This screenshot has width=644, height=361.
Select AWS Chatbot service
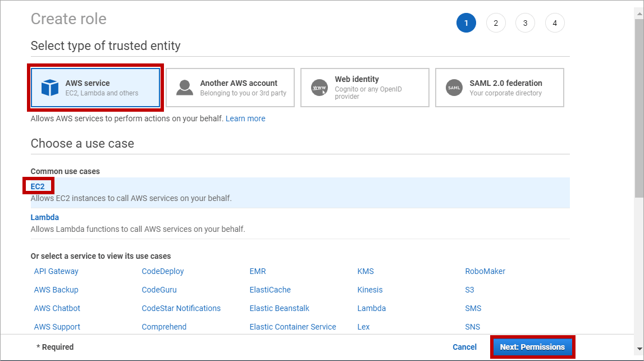[57, 308]
